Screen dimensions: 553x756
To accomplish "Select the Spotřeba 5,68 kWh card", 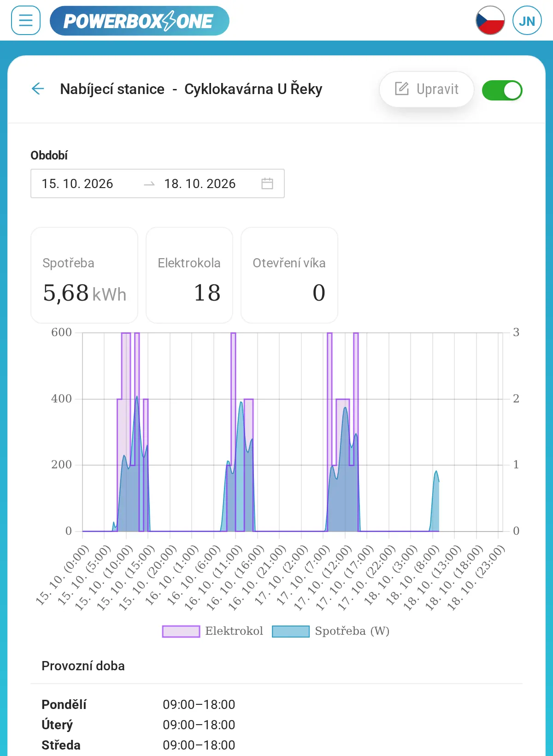I will coord(84,275).
